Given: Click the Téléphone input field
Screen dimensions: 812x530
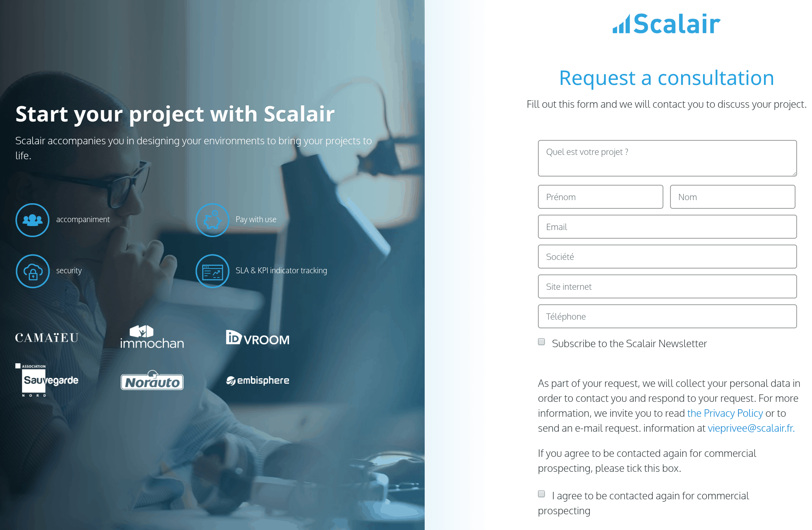Looking at the screenshot, I should [668, 316].
